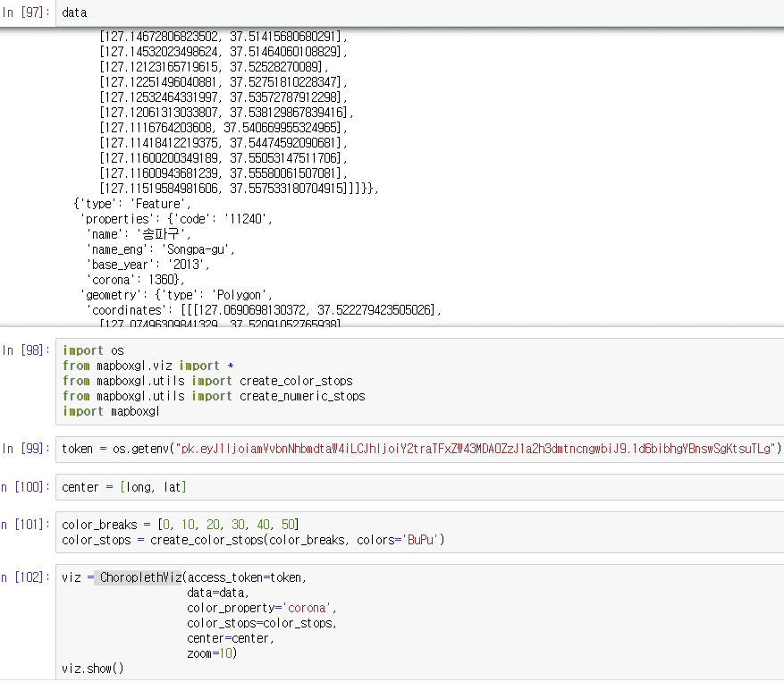The height and width of the screenshot is (682, 784).
Task: Click the 'center = [long, lat]' cell
Action: pos(124,487)
